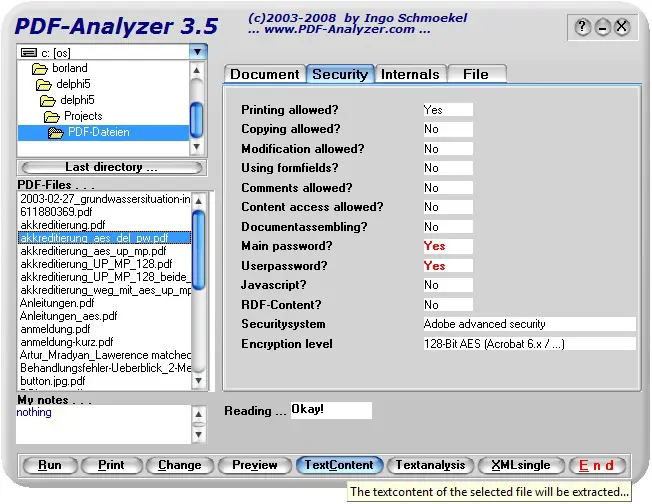Click the XMLsingle button

(521, 465)
